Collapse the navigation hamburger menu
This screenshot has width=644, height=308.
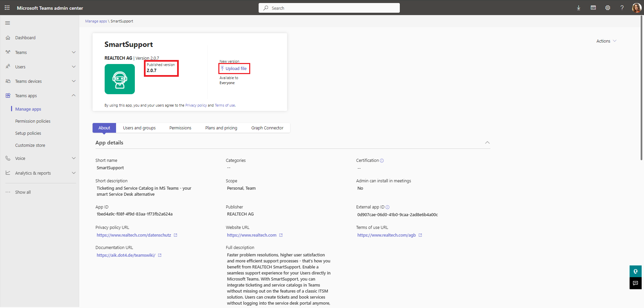pos(8,23)
